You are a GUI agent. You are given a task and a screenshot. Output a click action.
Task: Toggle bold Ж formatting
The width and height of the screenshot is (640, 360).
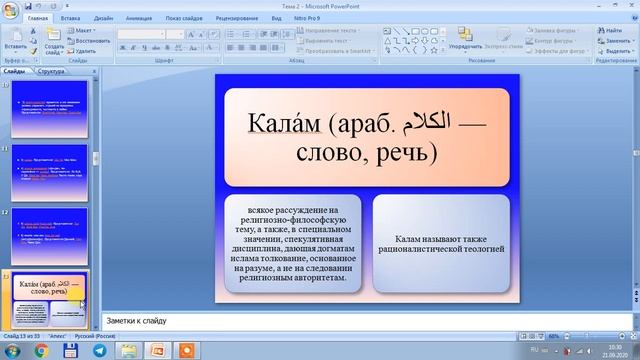(x=123, y=48)
